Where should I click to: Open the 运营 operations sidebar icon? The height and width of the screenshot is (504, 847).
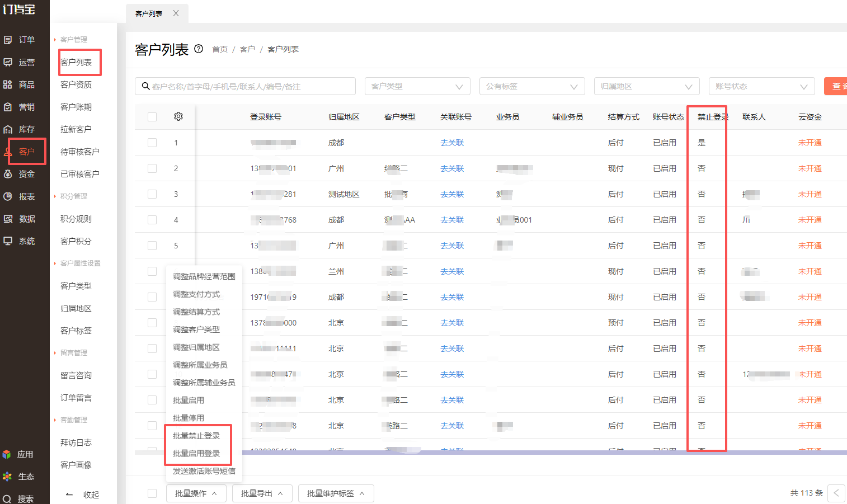8,62
